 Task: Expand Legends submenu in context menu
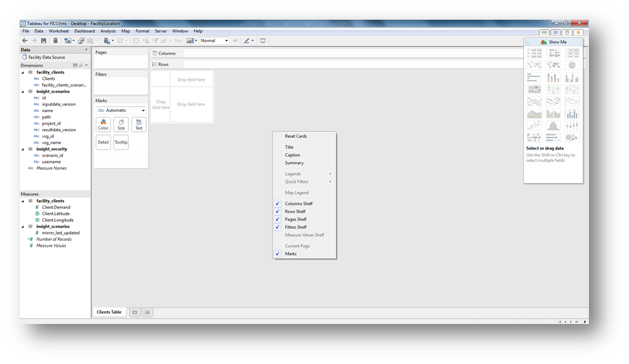pos(304,174)
